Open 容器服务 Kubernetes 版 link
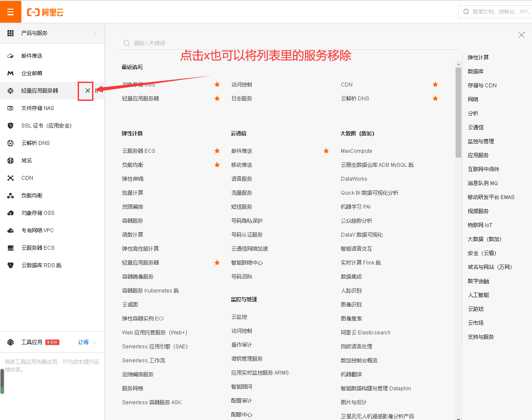 pos(151,291)
